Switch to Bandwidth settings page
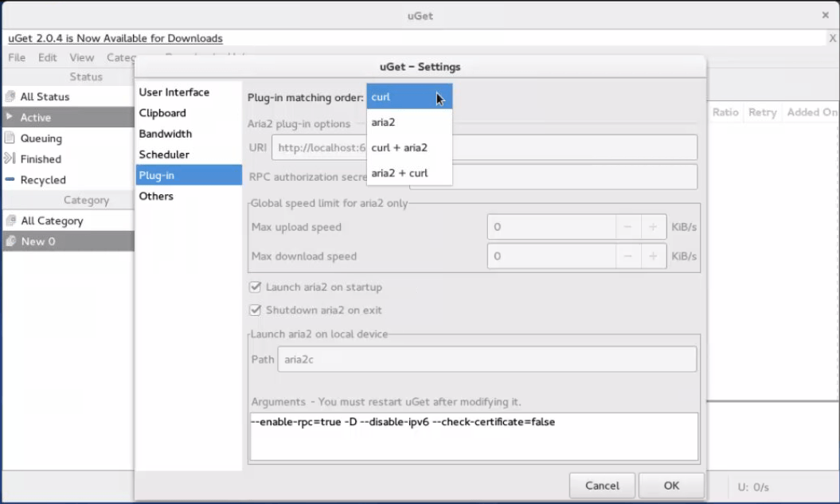This screenshot has height=504, width=840. click(189, 133)
